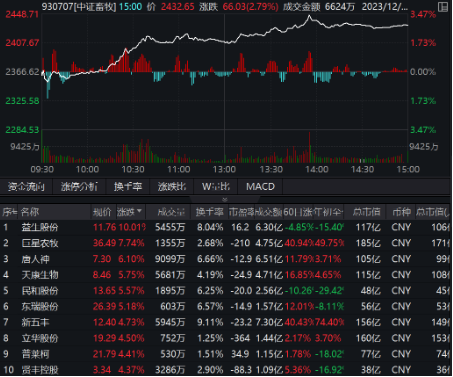
Task: Select the tab immediately left of MACD
Action: click(216, 186)
